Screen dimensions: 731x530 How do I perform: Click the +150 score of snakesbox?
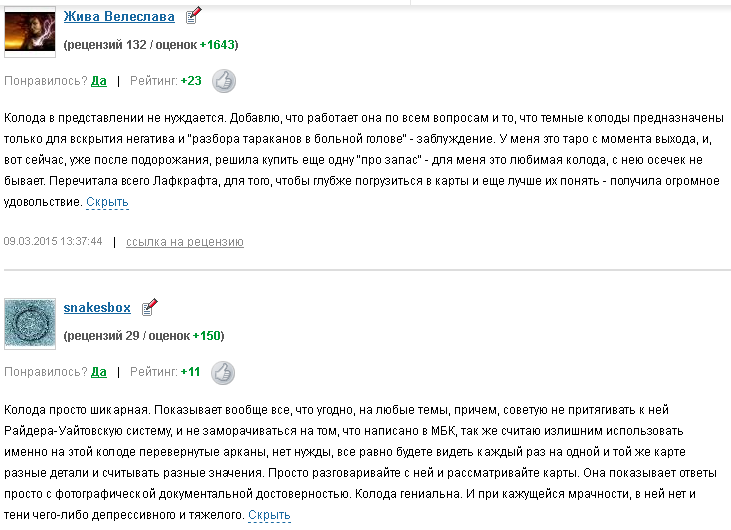(x=206, y=336)
